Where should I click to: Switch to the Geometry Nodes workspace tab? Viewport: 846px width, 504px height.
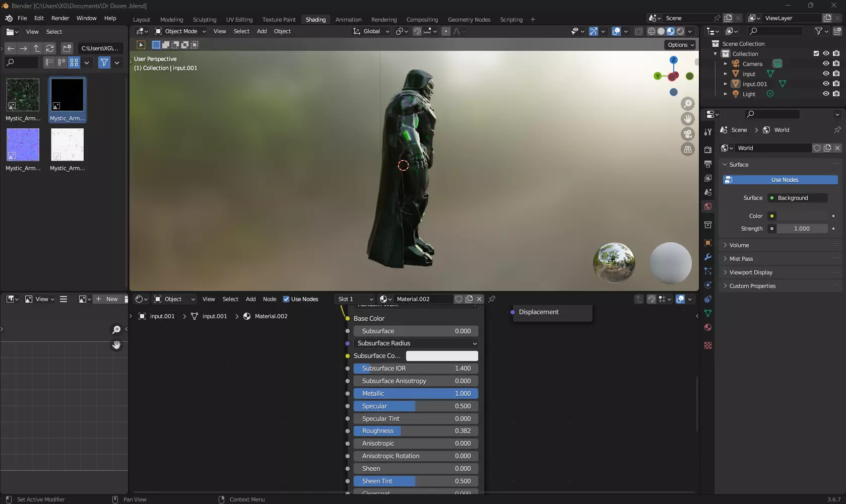469,20
